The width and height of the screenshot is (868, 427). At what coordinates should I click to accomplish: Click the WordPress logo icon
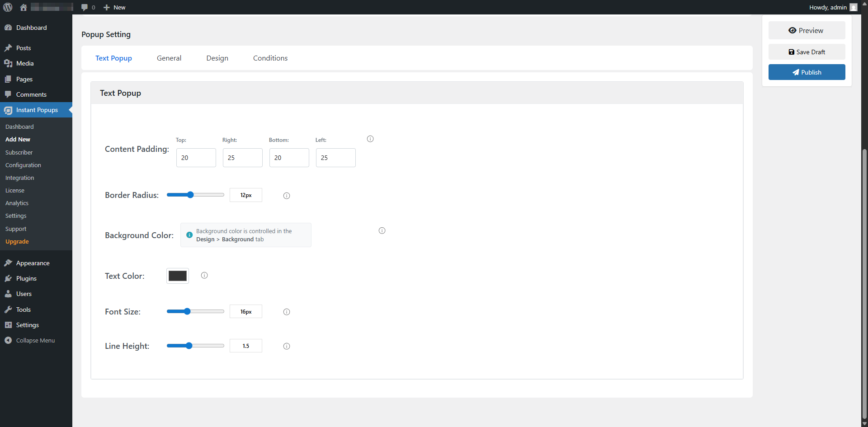point(8,7)
